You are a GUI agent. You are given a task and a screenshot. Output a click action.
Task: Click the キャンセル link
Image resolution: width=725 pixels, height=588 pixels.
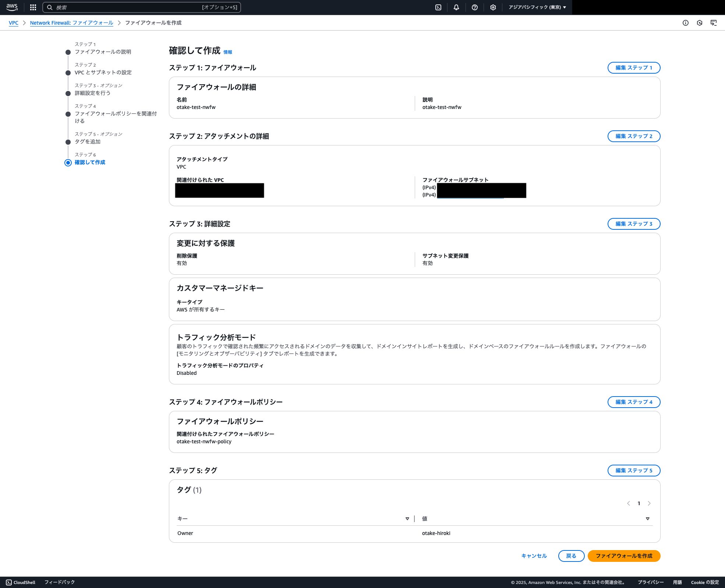click(534, 556)
